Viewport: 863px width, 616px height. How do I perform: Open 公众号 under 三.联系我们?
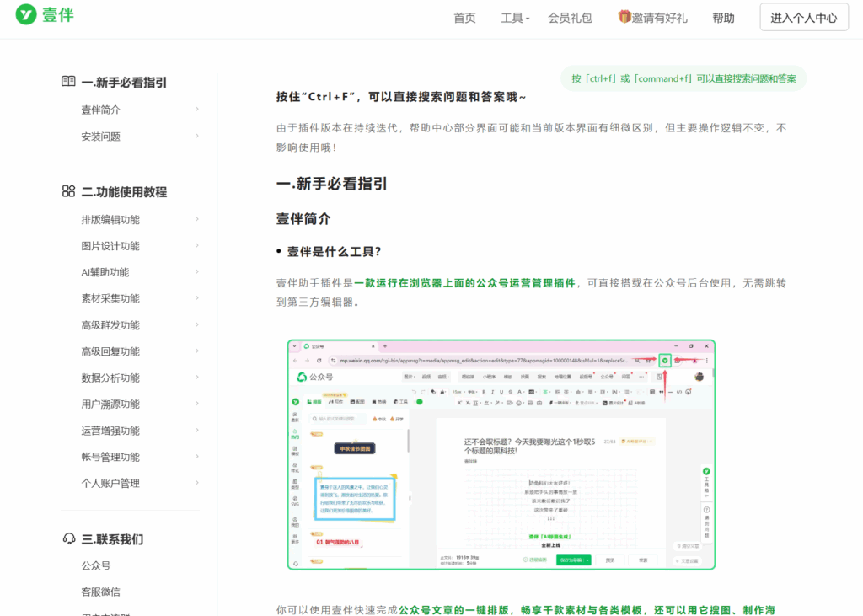96,565
